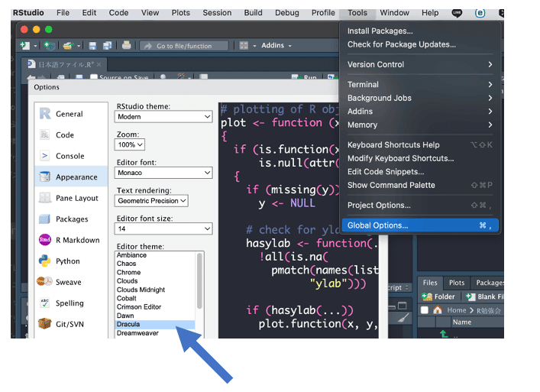540x392 pixels.
Task: Select Dracula in Editor theme list
Action: [x=154, y=324]
